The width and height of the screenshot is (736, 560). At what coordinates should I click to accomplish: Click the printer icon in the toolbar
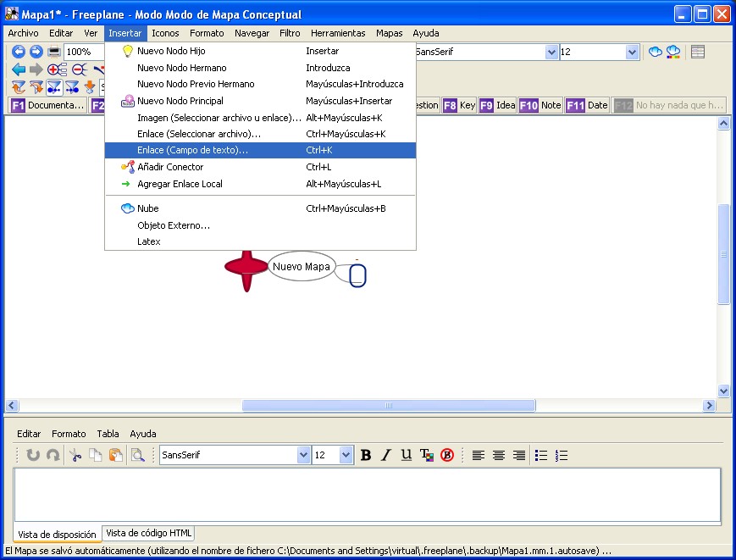[54, 52]
